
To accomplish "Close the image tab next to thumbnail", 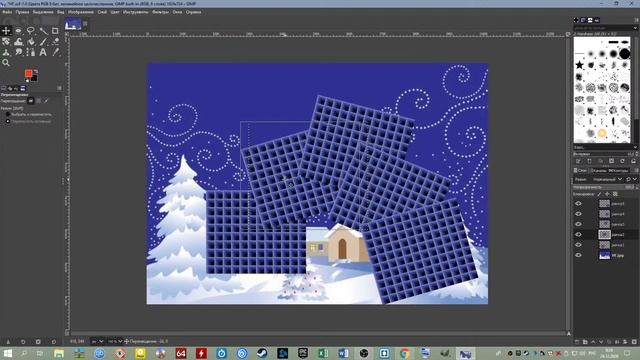I will (x=85, y=24).
